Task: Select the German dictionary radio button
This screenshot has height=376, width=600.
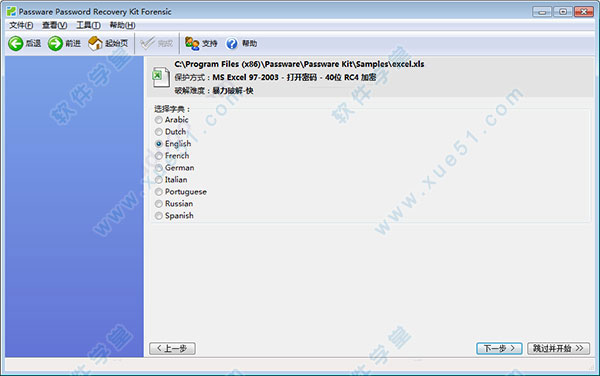Action: [159, 168]
